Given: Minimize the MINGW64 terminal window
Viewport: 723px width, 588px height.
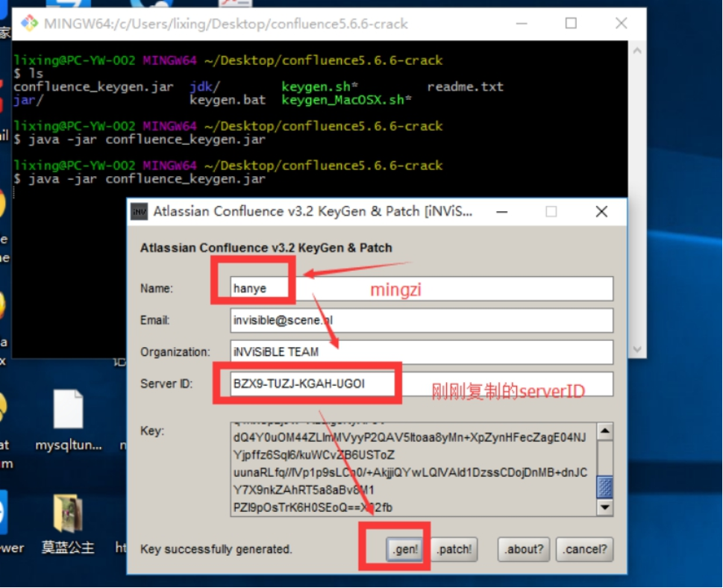Looking at the screenshot, I should (522, 23).
